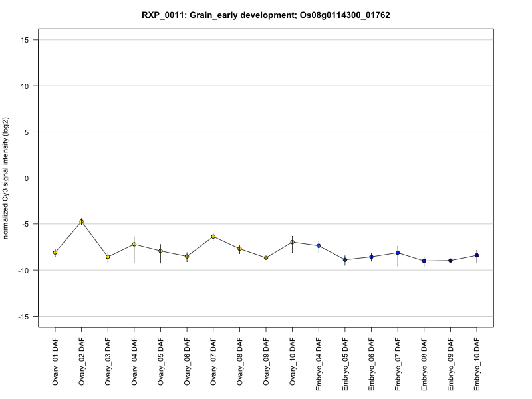Viewport: 532px width, 399px height.
Task: Click the Embryo_07 DAF blue data point
Action: pyautogui.click(x=398, y=253)
